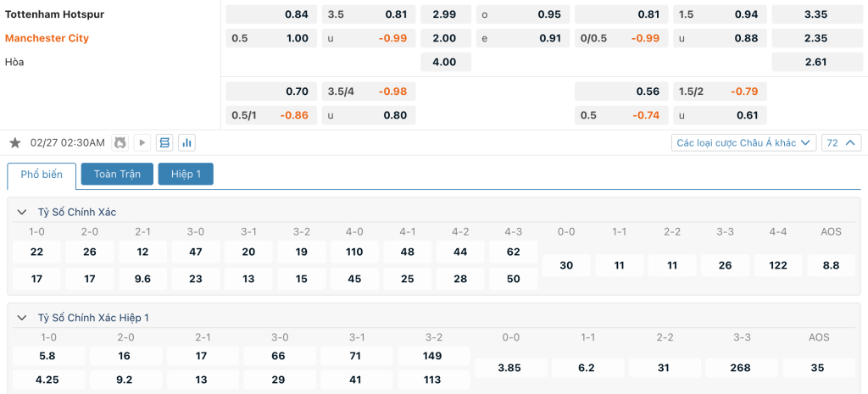Bet the 4-2 correct score at 44
Screen dimensions: 868x394
coord(460,252)
